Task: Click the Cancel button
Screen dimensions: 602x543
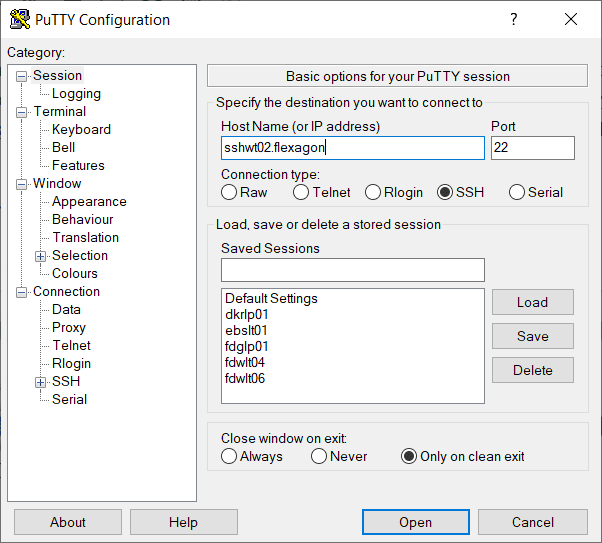Action: click(x=533, y=522)
